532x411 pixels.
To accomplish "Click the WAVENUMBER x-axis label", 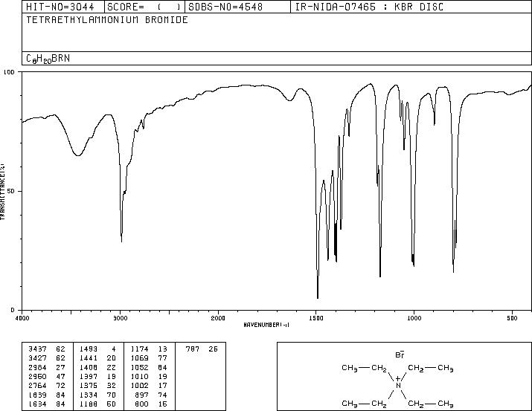I will coord(266,325).
